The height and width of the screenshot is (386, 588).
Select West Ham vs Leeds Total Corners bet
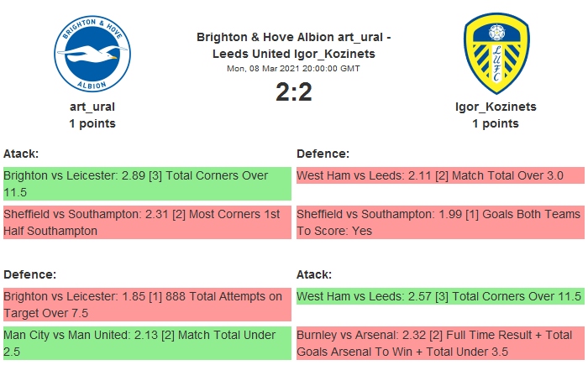[x=440, y=296]
